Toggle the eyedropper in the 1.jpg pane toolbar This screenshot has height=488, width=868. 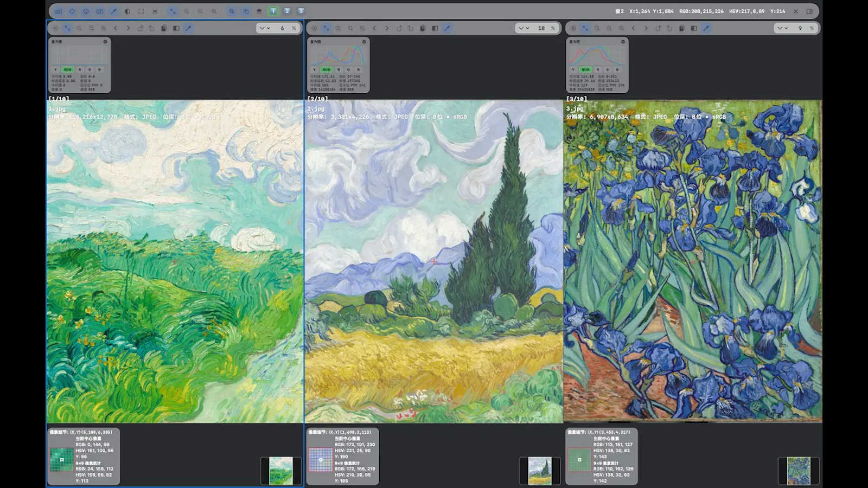188,28
